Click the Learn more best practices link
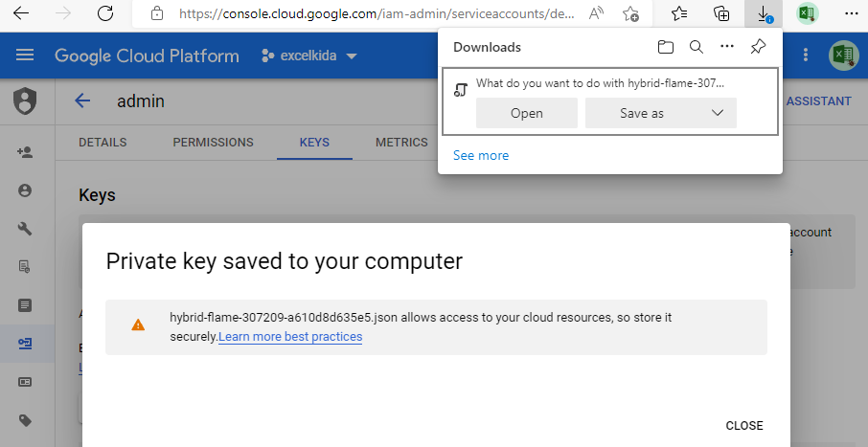This screenshot has height=447, width=868. (290, 336)
